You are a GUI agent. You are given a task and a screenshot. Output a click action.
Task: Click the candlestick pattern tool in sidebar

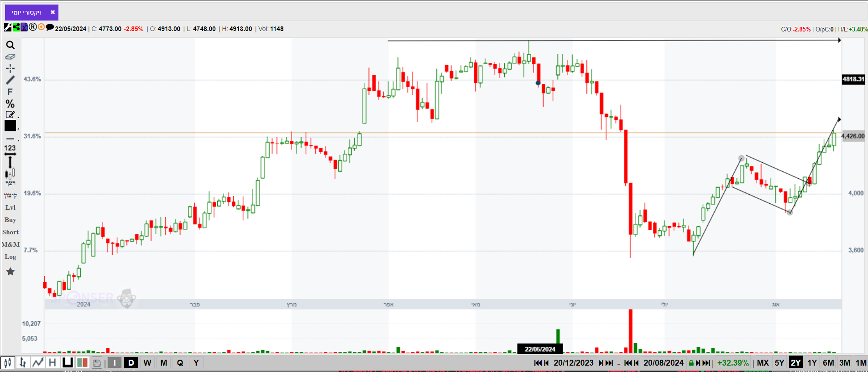point(10,174)
